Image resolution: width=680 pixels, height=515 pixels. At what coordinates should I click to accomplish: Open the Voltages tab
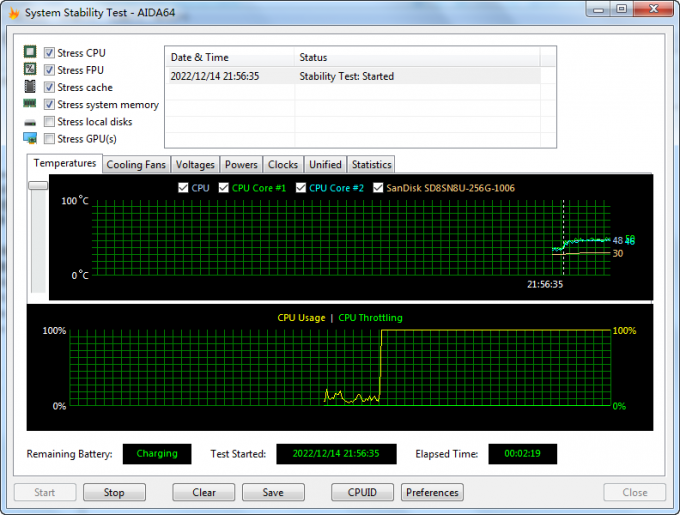(x=195, y=164)
